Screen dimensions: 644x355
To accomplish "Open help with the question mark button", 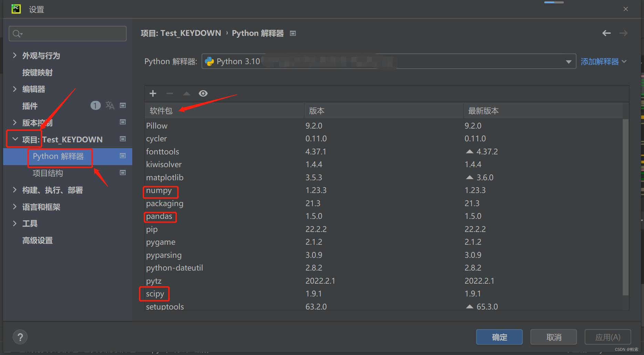I will tap(20, 337).
